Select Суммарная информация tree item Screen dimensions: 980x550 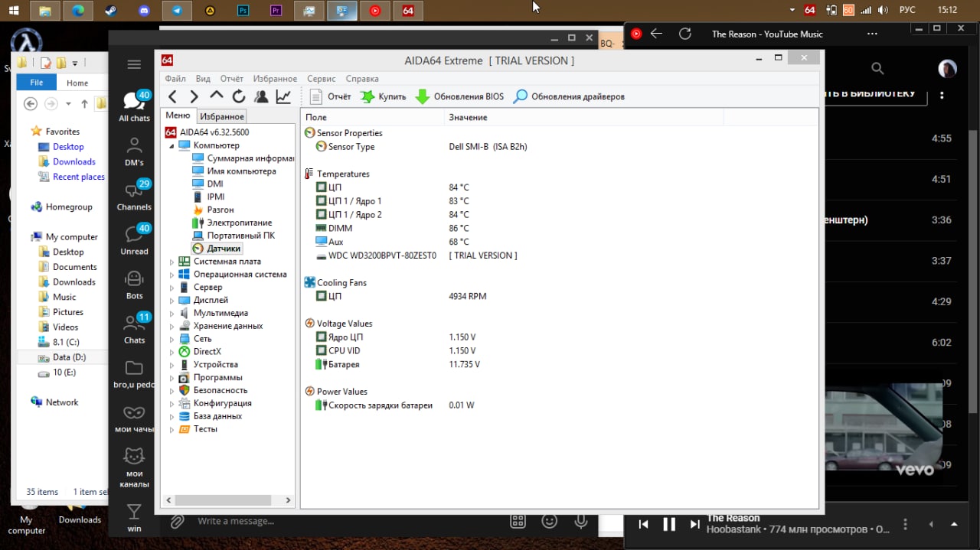click(243, 158)
